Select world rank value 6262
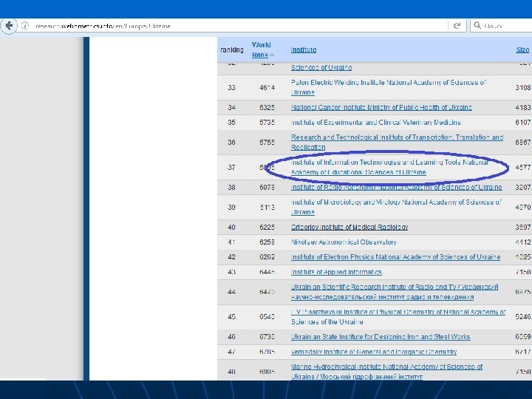This screenshot has width=532, height=399. (x=267, y=257)
